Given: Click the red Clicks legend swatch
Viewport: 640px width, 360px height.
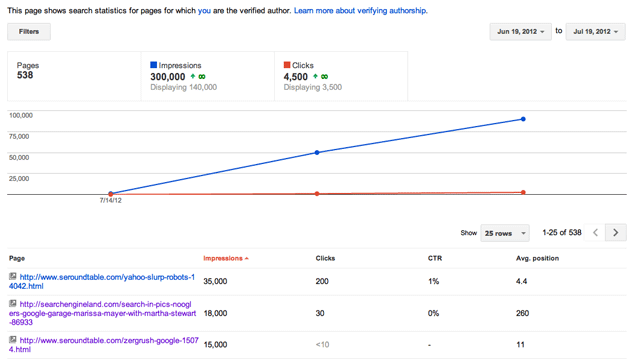Looking at the screenshot, I should 287,65.
